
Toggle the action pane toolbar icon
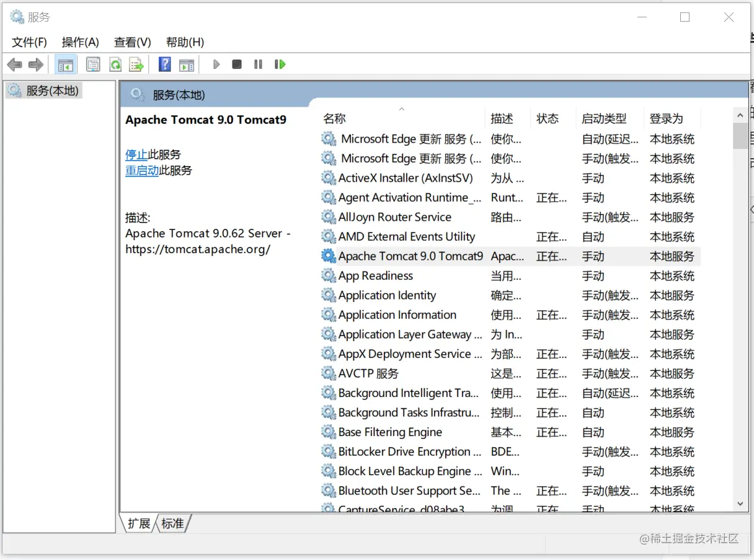187,64
